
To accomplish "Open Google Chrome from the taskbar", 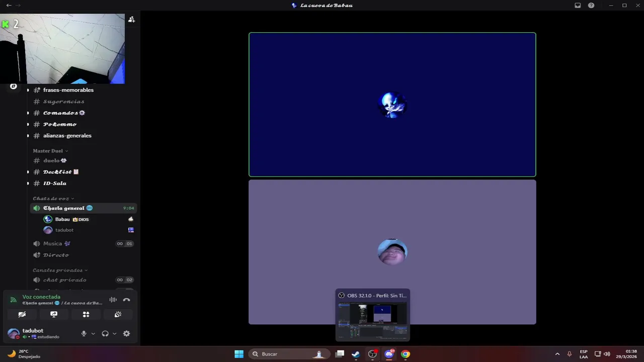I will (406, 354).
